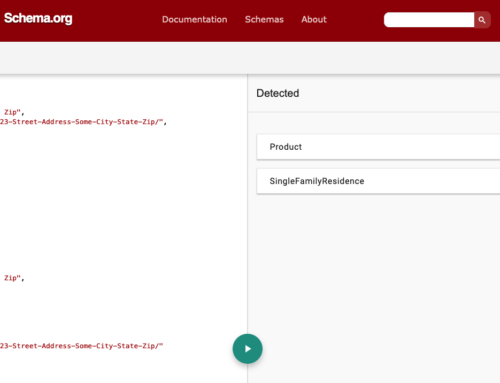The height and width of the screenshot is (383, 500).
Task: Click the Detected panel heading
Action: (278, 93)
